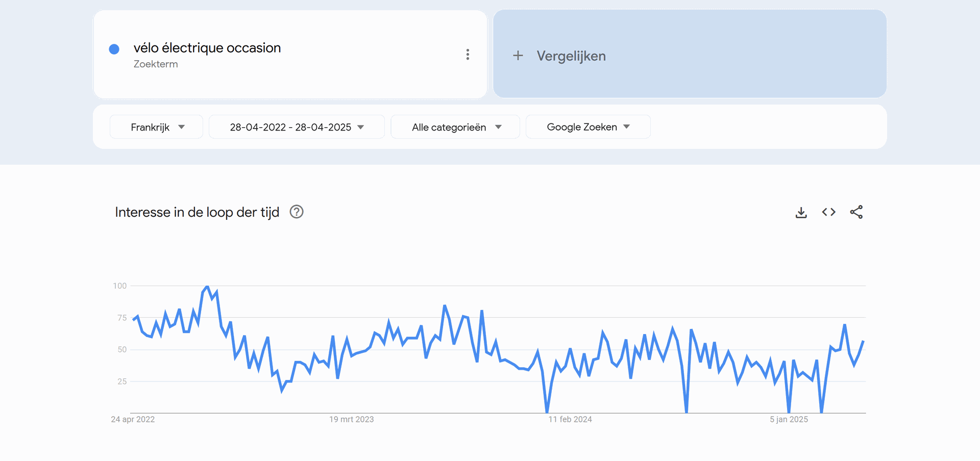Viewport: 980px width, 461px height.
Task: Download the interest over time CSV
Action: point(801,212)
